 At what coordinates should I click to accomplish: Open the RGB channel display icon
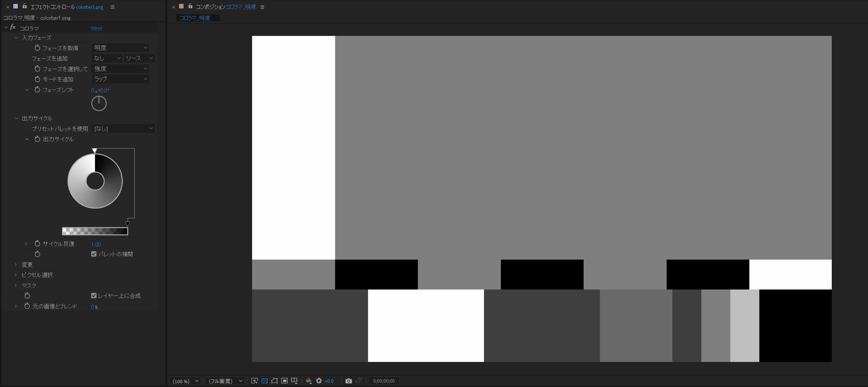click(x=308, y=381)
